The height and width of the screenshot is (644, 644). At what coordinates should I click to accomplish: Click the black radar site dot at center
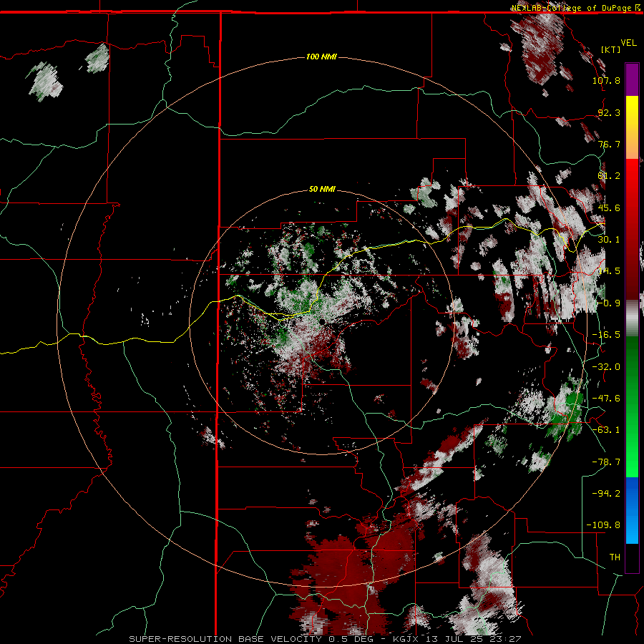point(323,321)
